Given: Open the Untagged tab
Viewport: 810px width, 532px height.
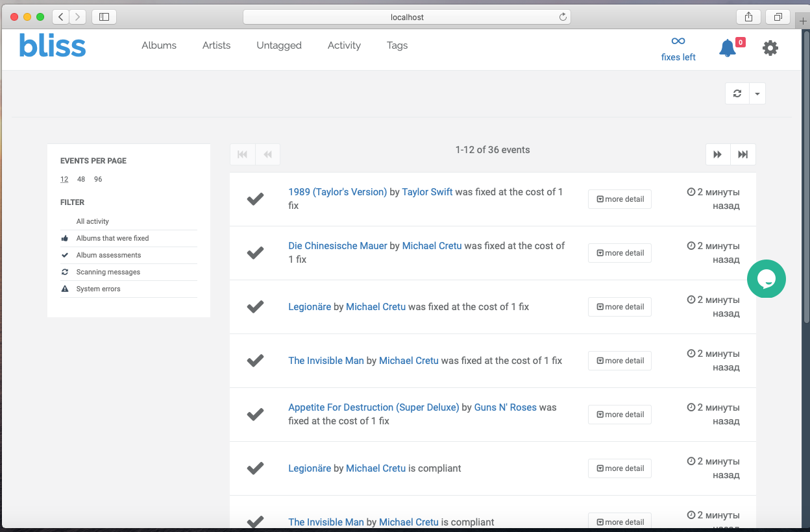Looking at the screenshot, I should tap(279, 45).
